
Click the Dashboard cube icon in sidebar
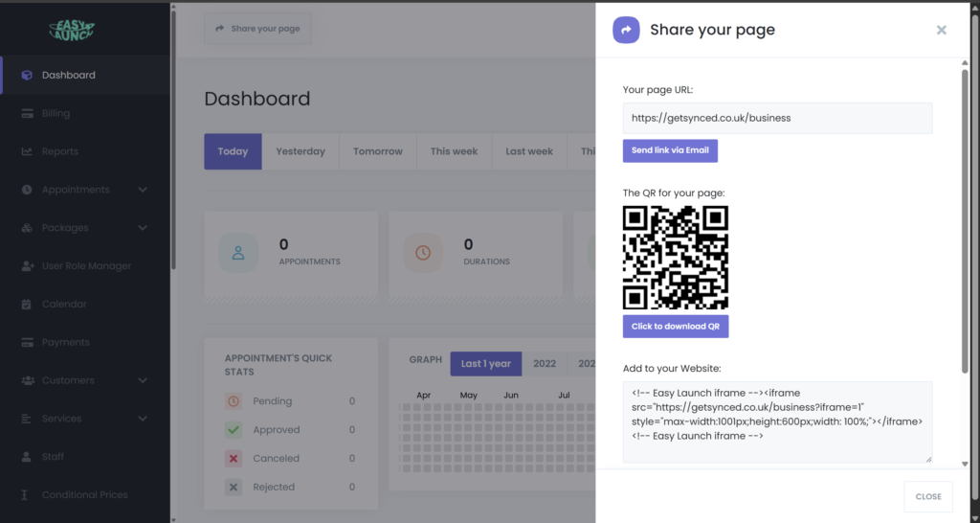(27, 75)
